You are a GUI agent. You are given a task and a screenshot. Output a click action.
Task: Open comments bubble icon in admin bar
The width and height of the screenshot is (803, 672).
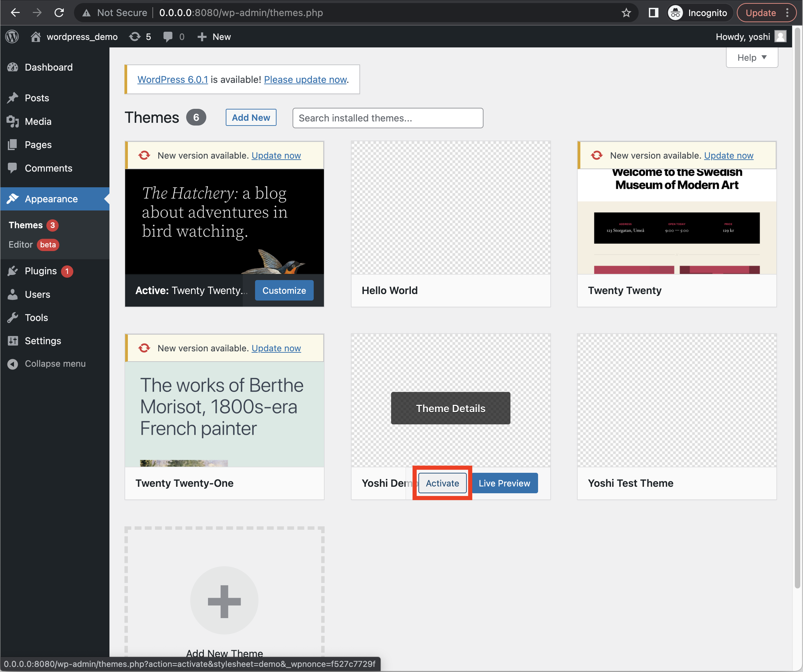[x=167, y=37]
